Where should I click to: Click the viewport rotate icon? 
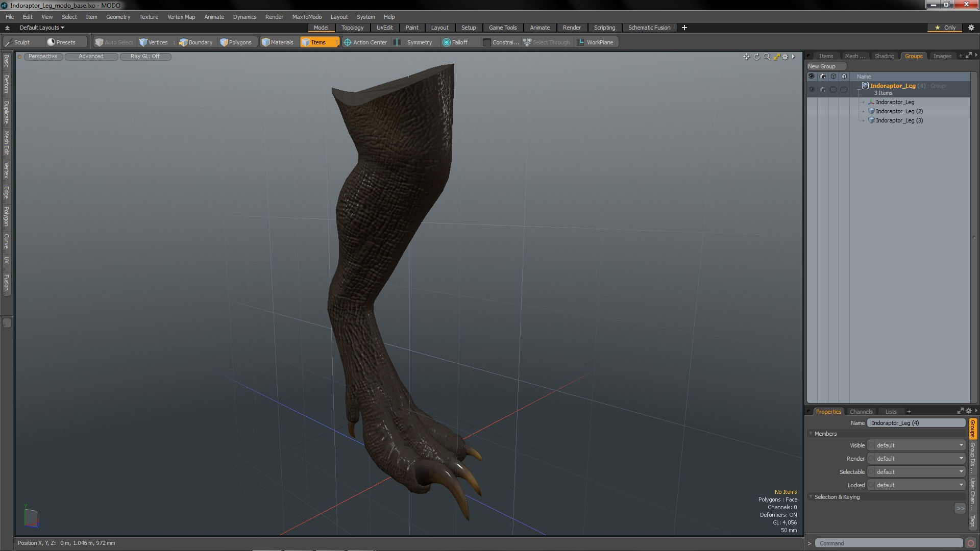tap(756, 57)
